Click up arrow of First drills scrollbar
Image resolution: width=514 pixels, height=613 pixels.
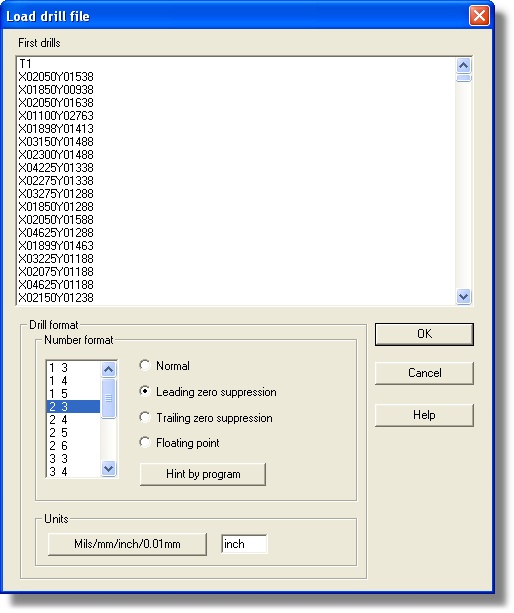pos(464,65)
